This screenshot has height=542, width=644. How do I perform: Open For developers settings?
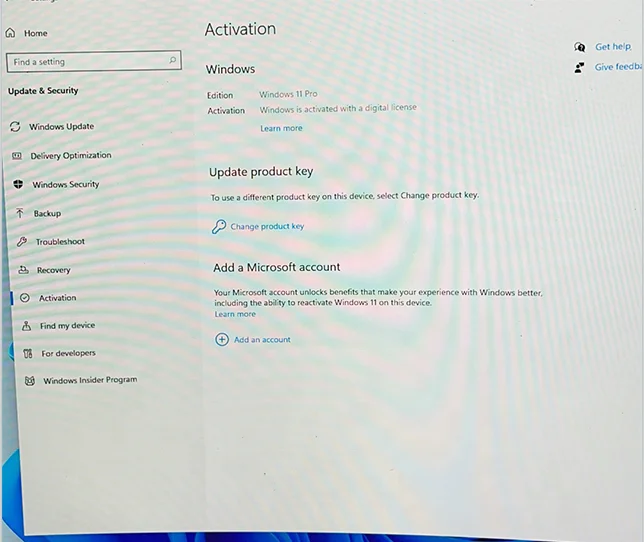(x=68, y=353)
